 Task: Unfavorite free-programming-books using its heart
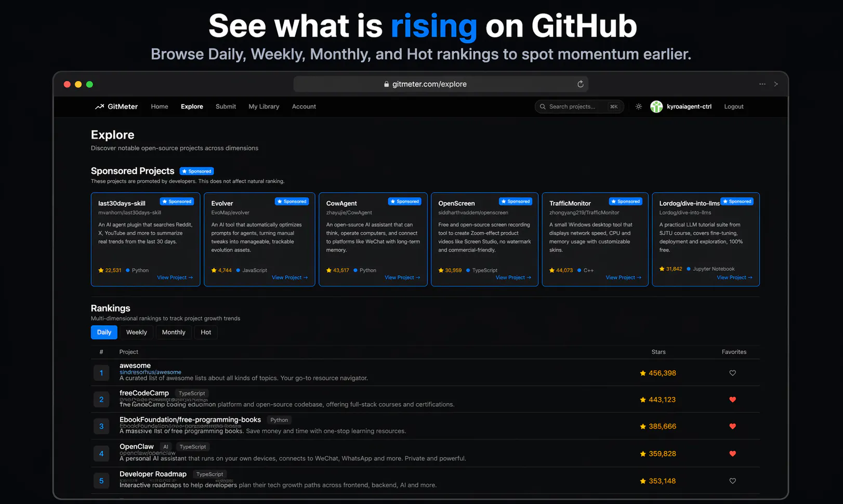pyautogui.click(x=733, y=427)
